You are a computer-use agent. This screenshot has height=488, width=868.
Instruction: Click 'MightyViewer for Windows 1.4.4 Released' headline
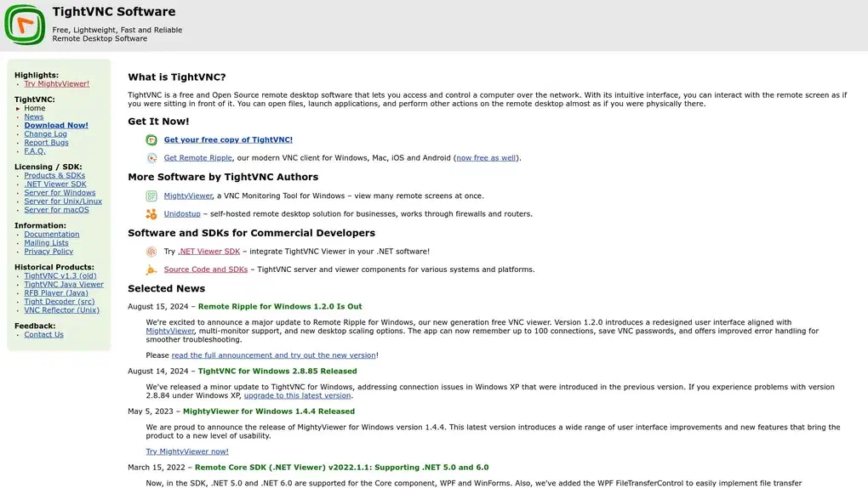click(268, 411)
